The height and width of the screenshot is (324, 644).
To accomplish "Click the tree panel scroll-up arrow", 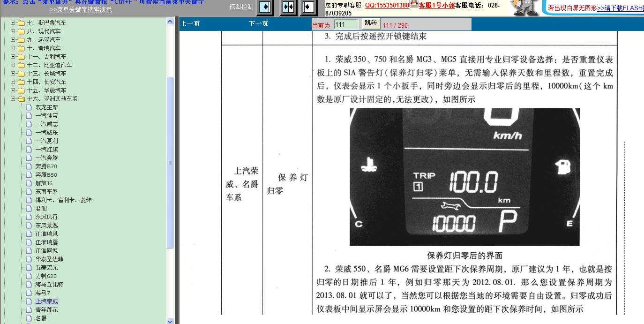I will tap(170, 22).
